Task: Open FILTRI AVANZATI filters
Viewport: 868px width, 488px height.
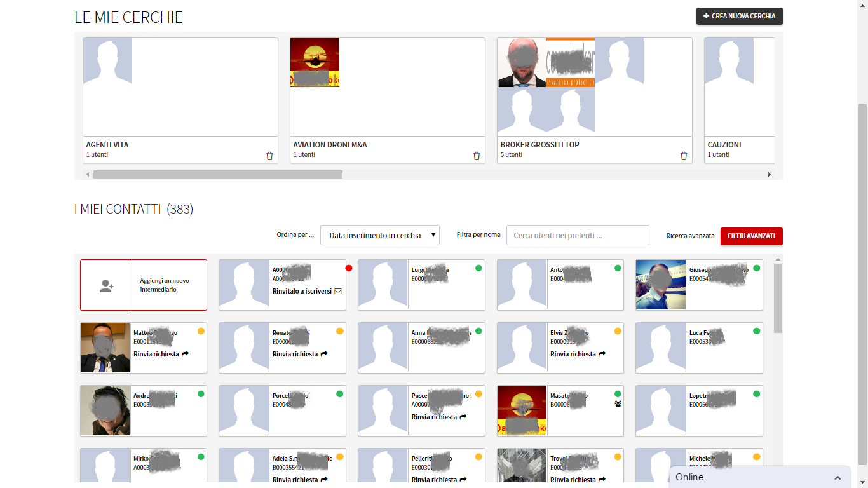Action: [x=751, y=236]
